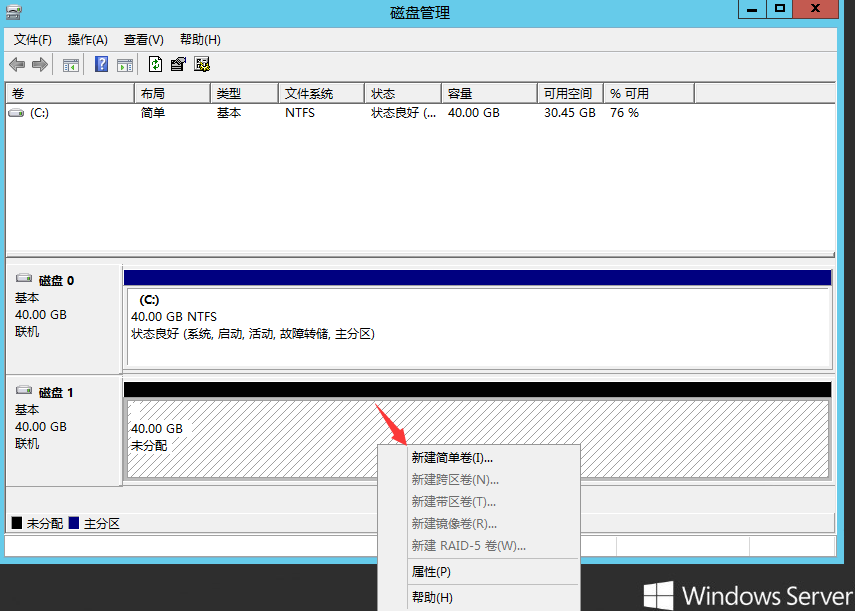Click 40.00 GB capacity cell in volume list

point(474,113)
